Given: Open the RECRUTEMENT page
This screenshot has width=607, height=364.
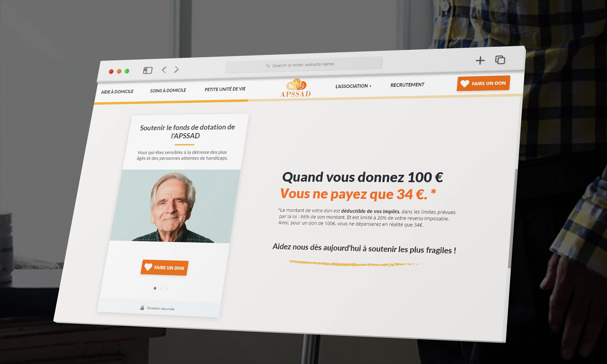Looking at the screenshot, I should [x=407, y=85].
